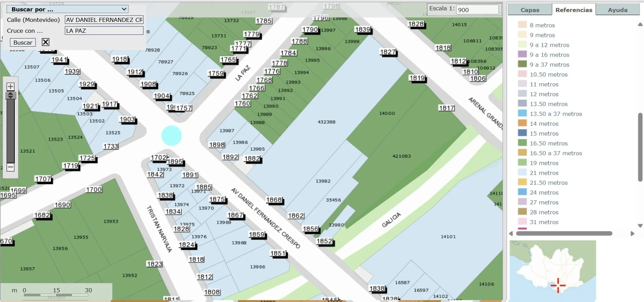Switch to the Capas tab

point(530,10)
